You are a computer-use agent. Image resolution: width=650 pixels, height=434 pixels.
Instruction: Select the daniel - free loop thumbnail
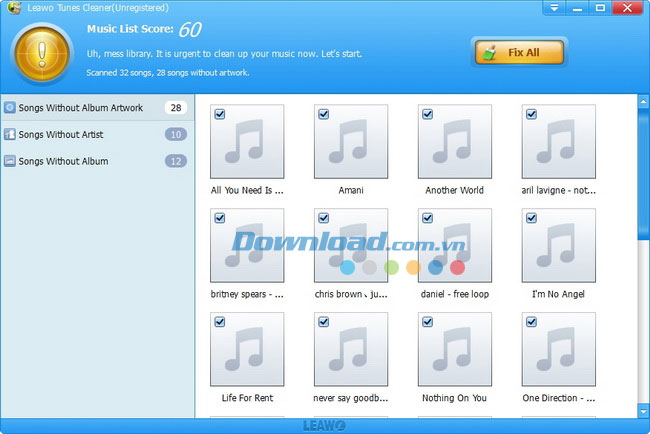point(455,245)
